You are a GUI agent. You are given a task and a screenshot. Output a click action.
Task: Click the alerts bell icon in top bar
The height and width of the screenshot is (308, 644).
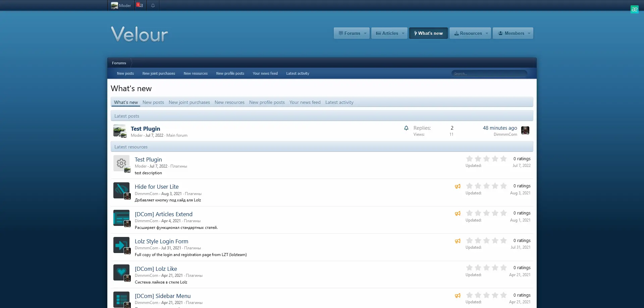(x=153, y=5)
